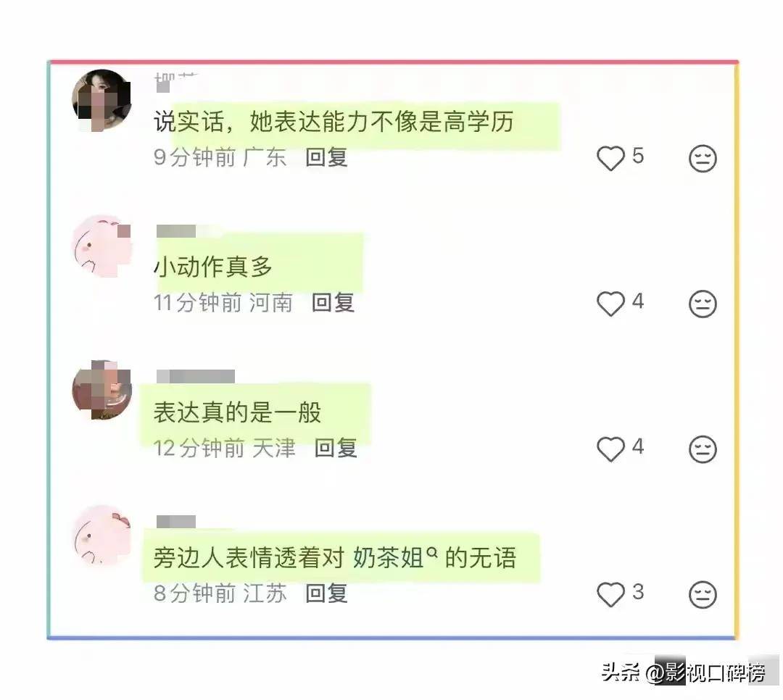Open comment text 说实话，她表达能力不像是高学历
The width and height of the screenshot is (783, 700).
(x=333, y=121)
